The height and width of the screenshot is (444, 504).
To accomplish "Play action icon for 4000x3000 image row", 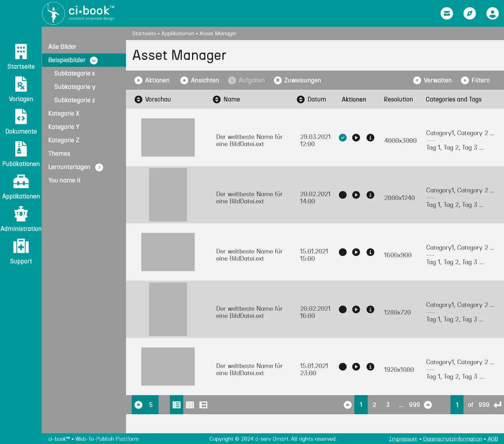I will 356,137.
